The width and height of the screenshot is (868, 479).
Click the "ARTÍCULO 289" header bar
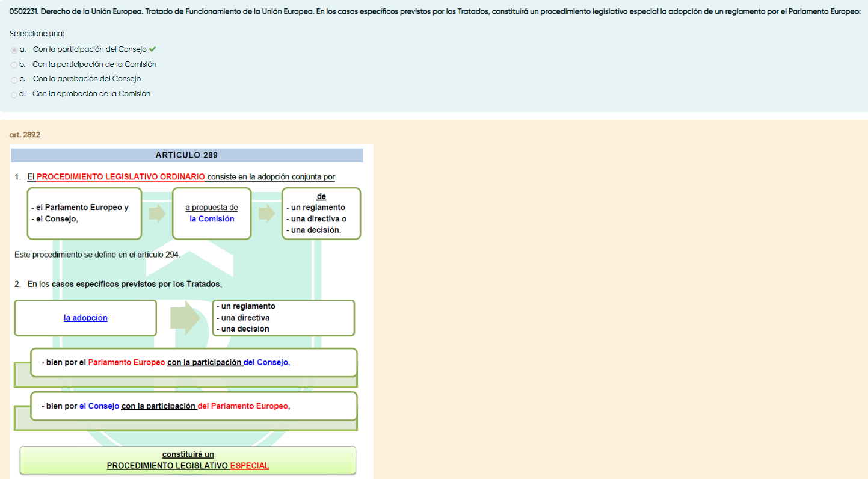click(186, 155)
